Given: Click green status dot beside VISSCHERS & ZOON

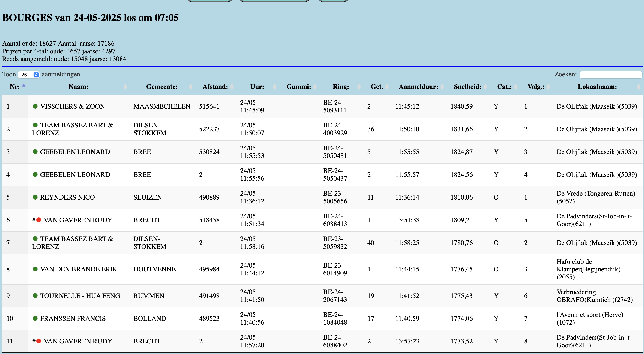Looking at the screenshot, I should 35,106.
